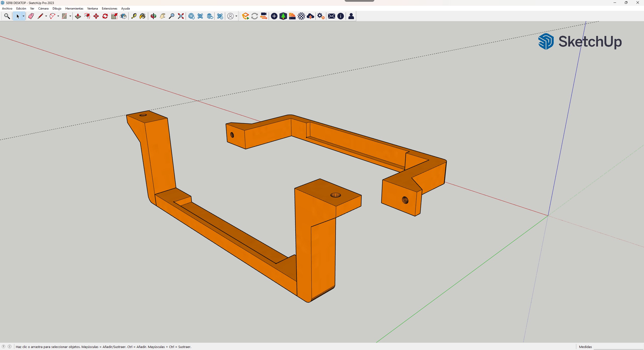Screen dimensions: 644x350
Task: Open Enscape material editor checkered sphere
Action: (x=301, y=16)
